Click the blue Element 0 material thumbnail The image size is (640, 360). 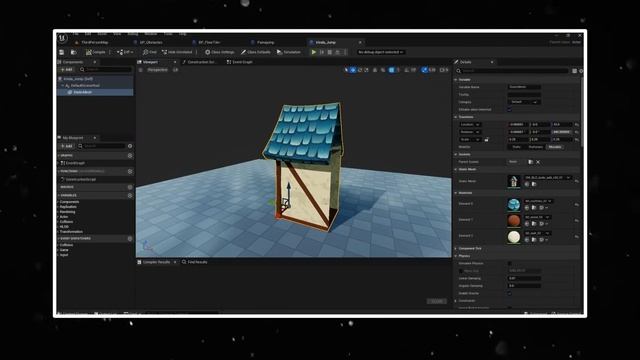(514, 204)
